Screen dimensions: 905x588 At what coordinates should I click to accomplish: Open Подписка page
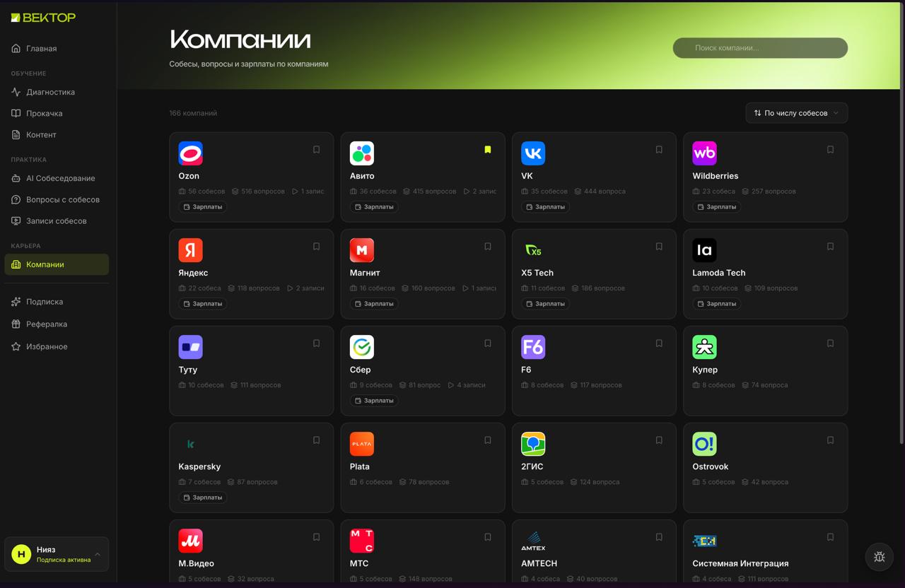pyautogui.click(x=57, y=302)
